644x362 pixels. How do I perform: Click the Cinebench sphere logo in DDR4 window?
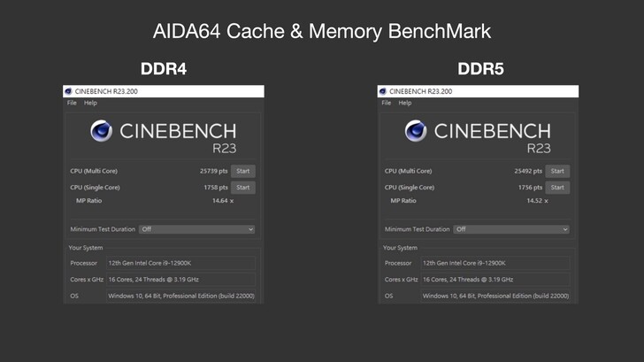pos(102,132)
